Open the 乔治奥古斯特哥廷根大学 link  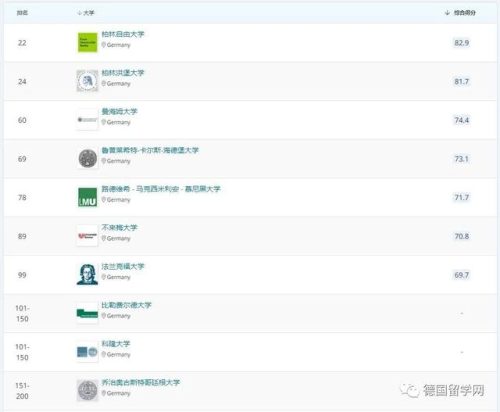(x=141, y=382)
